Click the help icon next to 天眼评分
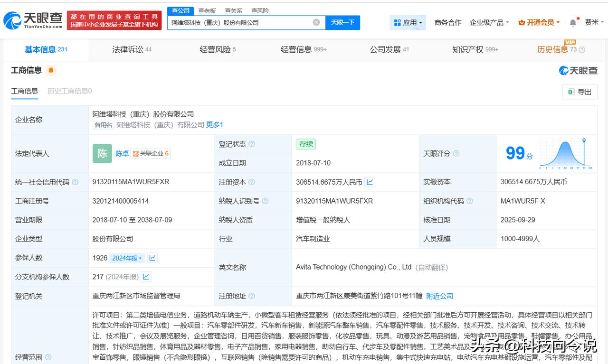Viewport: 608px width, 364px height. (456, 154)
